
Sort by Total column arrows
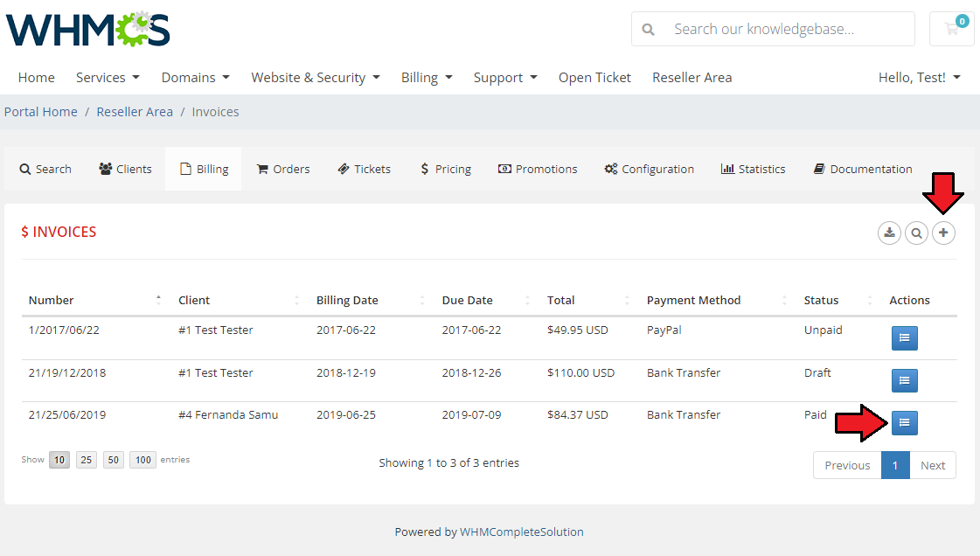pos(627,300)
